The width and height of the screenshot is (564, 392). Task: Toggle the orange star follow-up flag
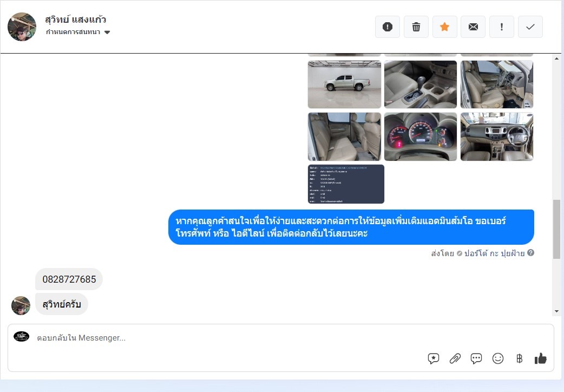coord(445,27)
